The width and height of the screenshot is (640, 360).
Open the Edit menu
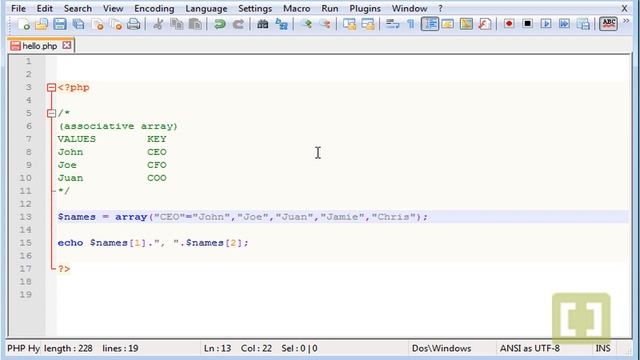pyautogui.click(x=44, y=8)
